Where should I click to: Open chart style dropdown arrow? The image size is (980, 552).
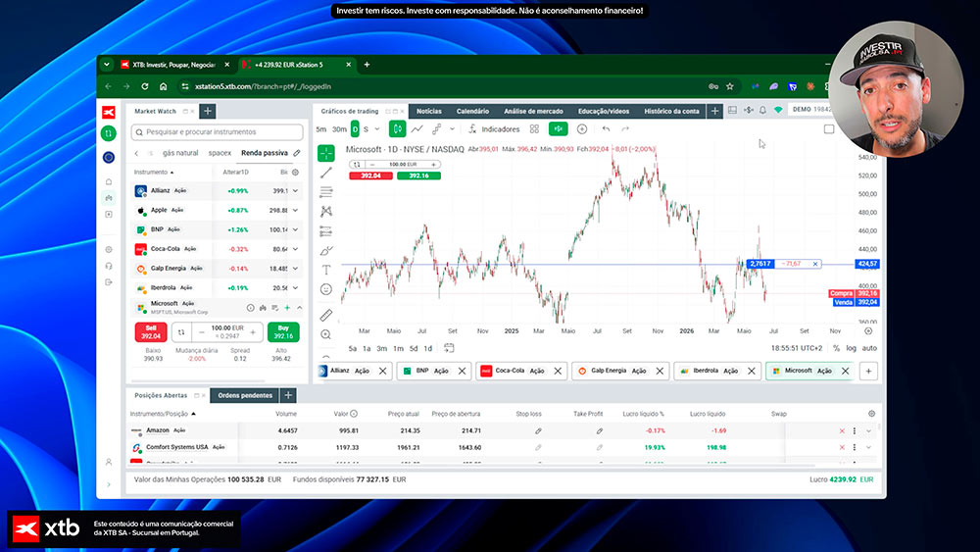tap(452, 128)
